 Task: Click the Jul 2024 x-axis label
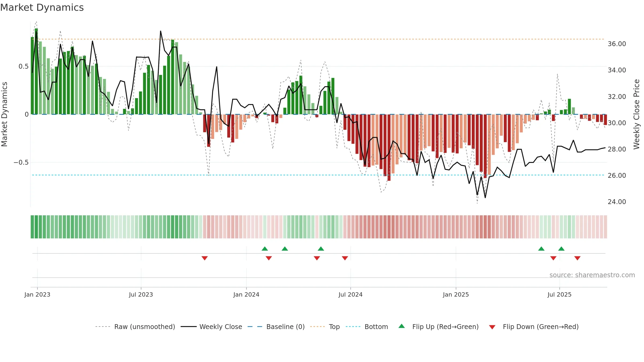pyautogui.click(x=350, y=294)
